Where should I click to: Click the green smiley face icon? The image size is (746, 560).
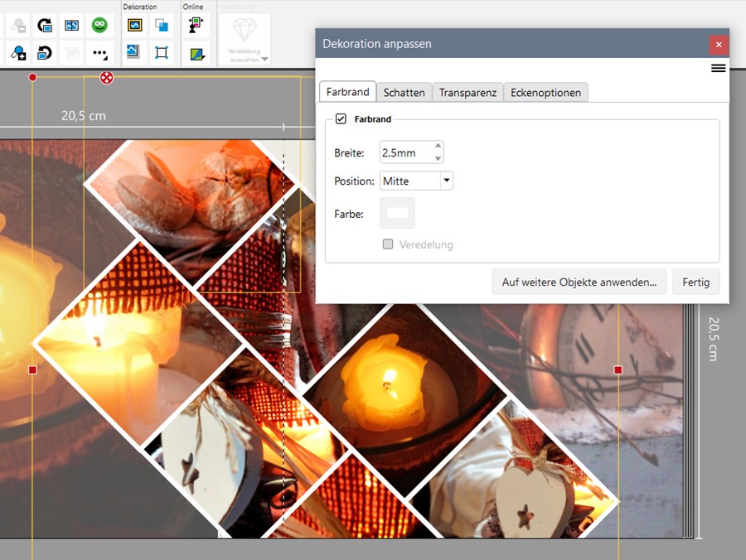click(99, 26)
